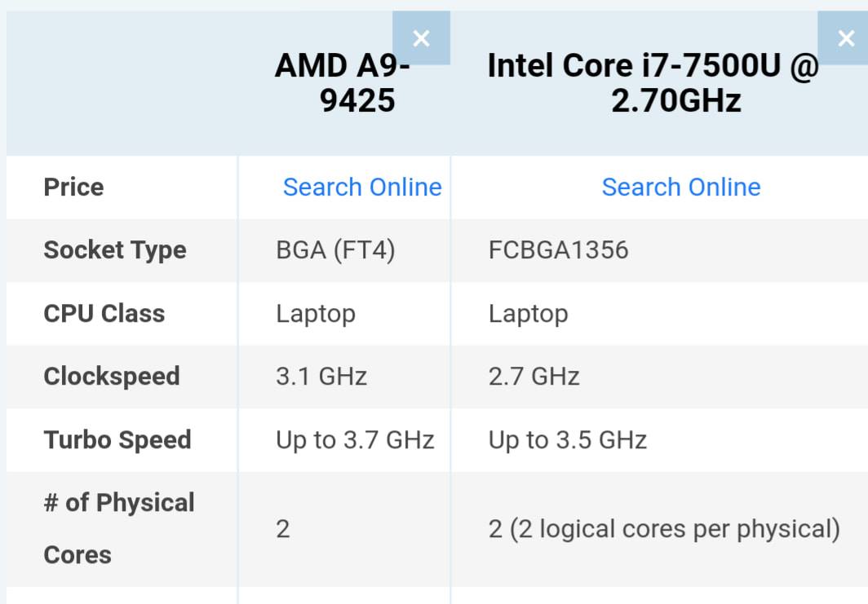
Task: Select the AMD A9-9425 column heading
Action: tap(343, 82)
